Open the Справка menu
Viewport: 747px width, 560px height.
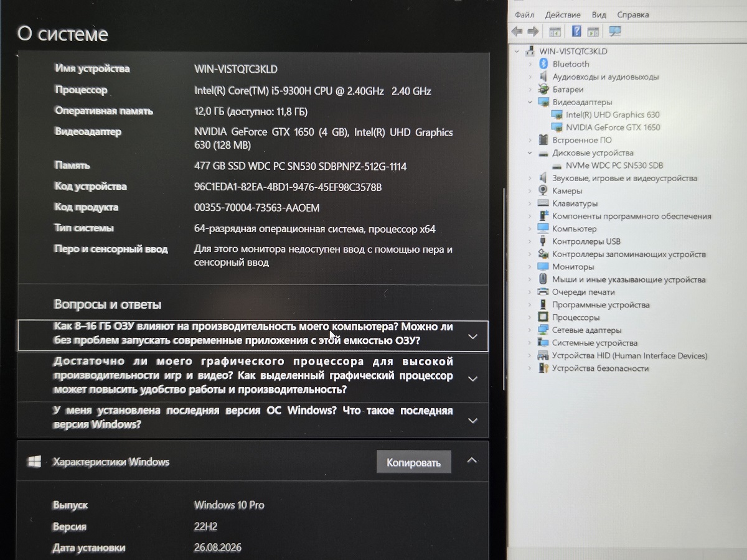point(633,14)
